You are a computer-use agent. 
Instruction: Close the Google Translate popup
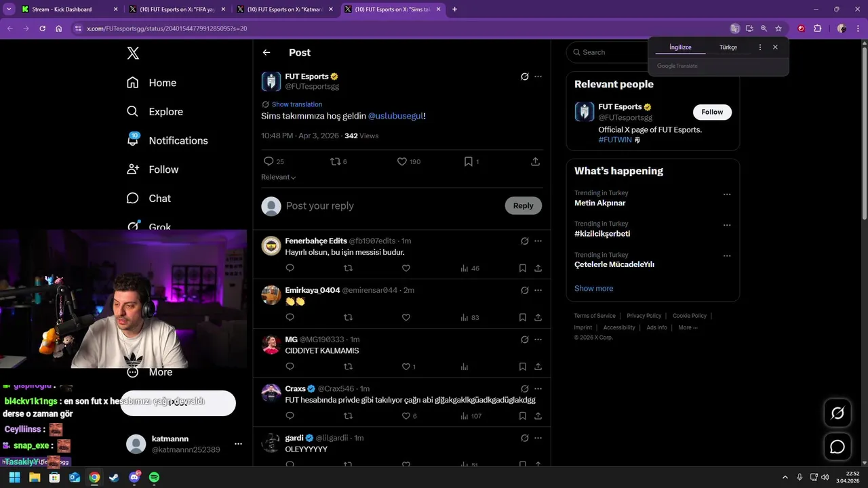tap(775, 47)
